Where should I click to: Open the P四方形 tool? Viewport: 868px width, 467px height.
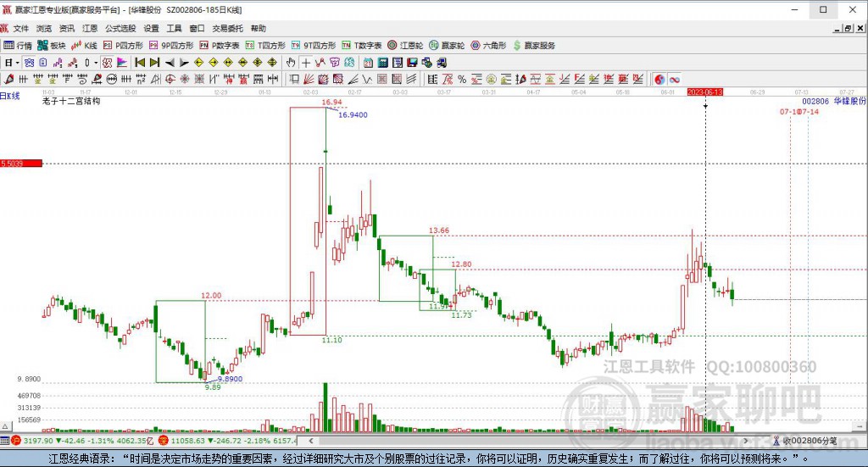[x=123, y=46]
